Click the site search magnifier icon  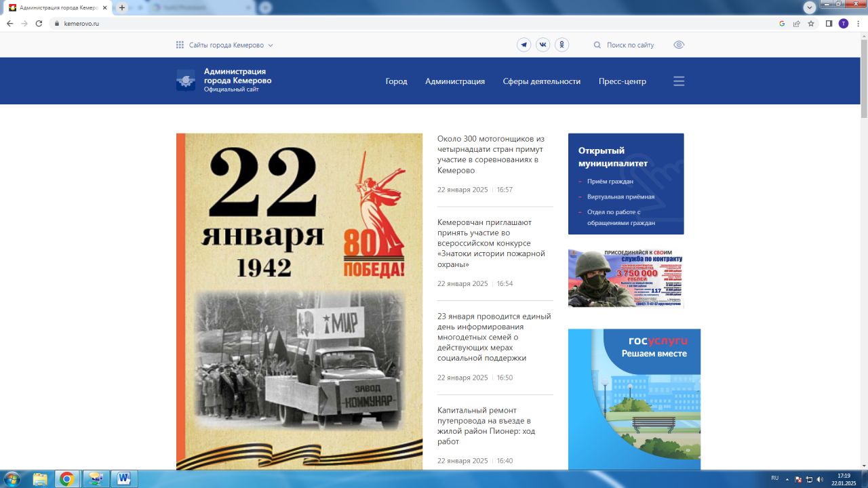[597, 45]
